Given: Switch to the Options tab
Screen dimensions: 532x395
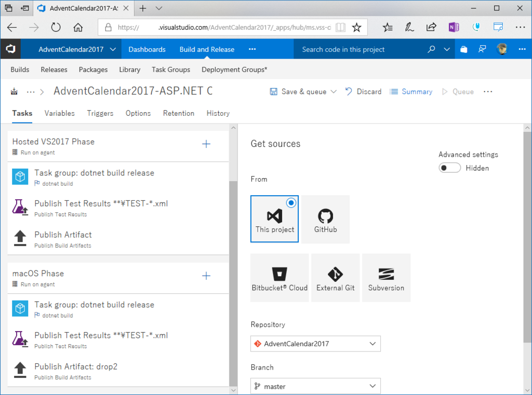Looking at the screenshot, I should click(138, 113).
